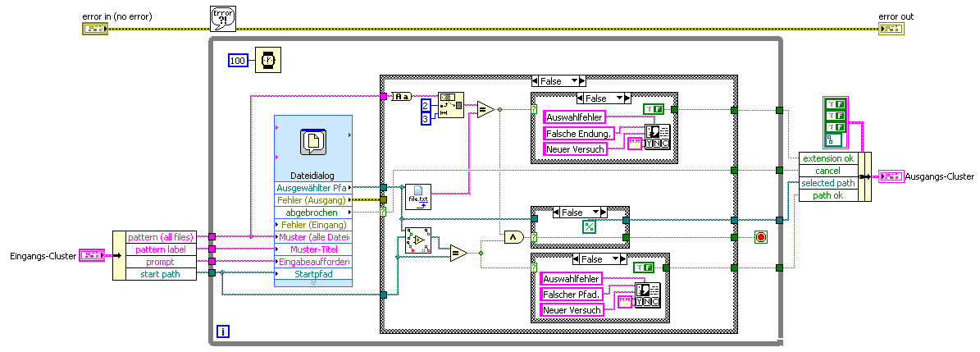Screen dimensions: 980x352
Task: Select 'prompt' unbundle element
Action: pyautogui.click(x=162, y=262)
